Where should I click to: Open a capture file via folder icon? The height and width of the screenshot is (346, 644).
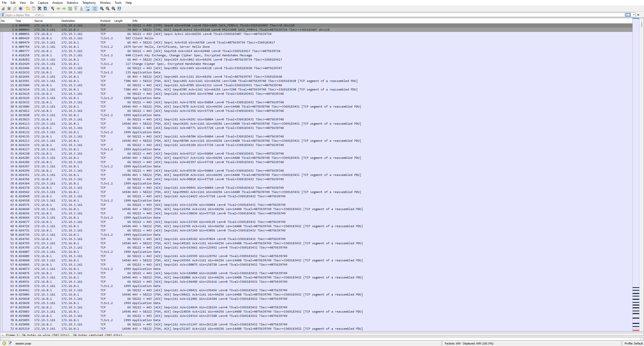[x=28, y=9]
